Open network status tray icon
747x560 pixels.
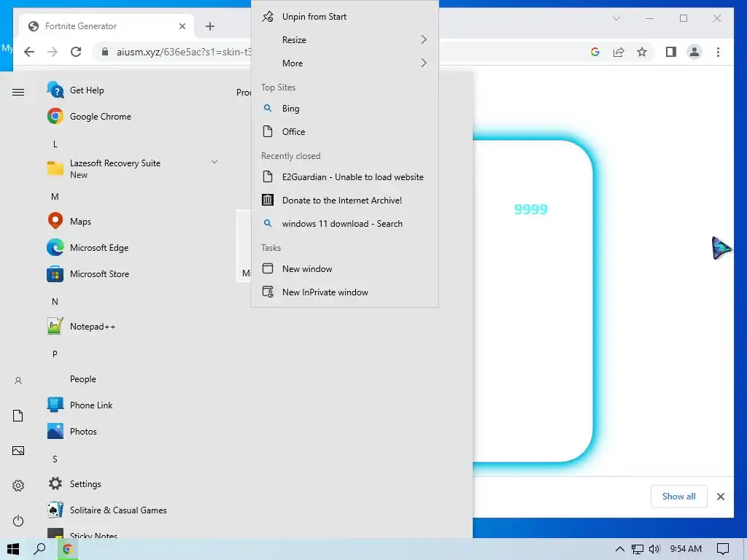pyautogui.click(x=637, y=549)
